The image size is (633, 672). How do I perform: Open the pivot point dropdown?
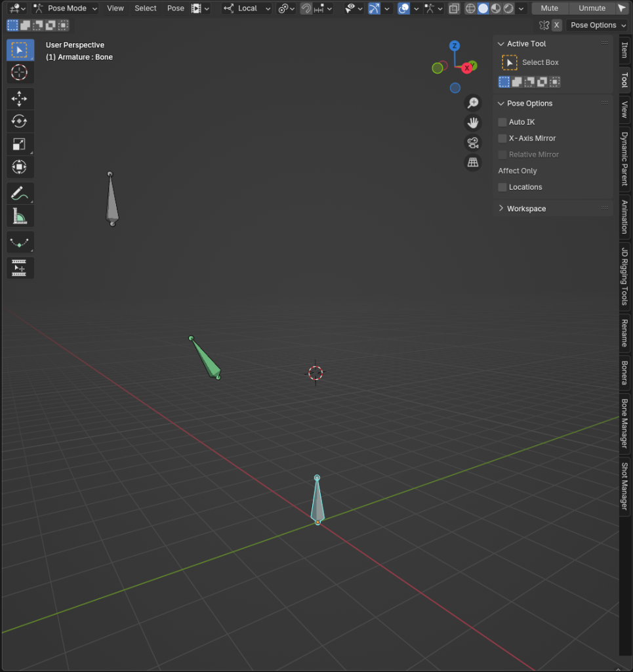pyautogui.click(x=286, y=8)
